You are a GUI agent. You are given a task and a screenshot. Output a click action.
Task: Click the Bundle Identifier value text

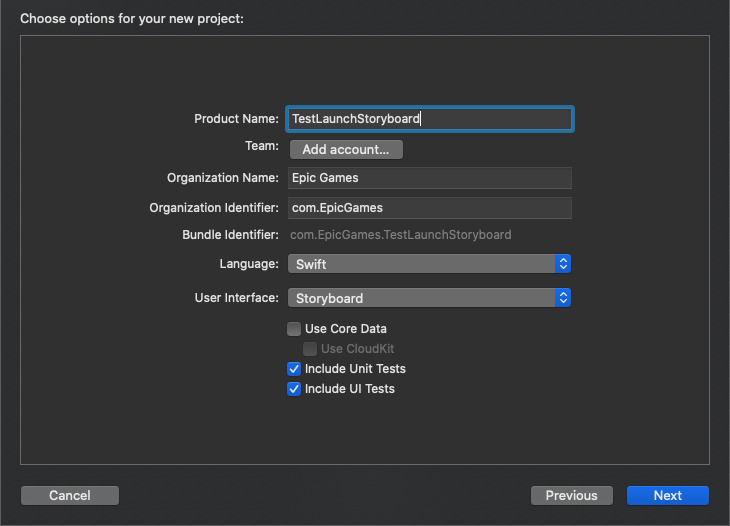pos(400,235)
